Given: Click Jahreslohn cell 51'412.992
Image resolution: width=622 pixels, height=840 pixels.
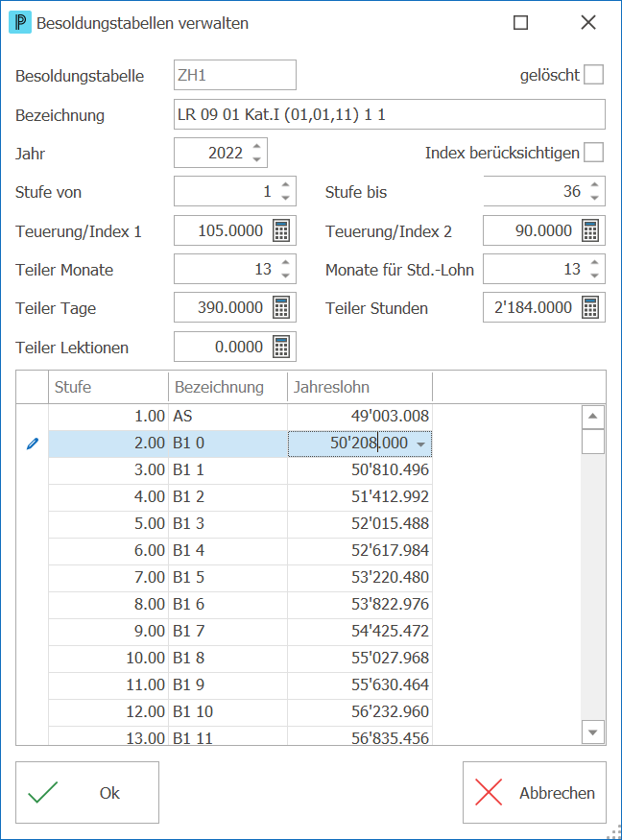Looking at the screenshot, I should [360, 497].
